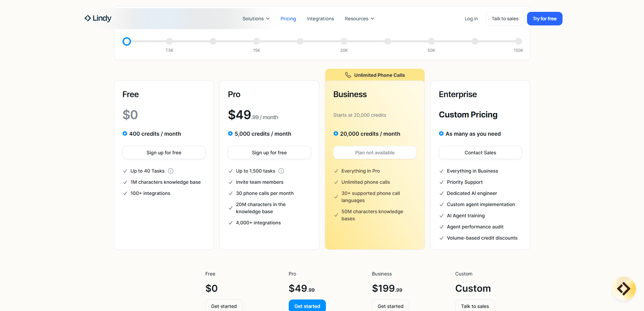Click credit icon beside 5,000 credits / month
644x311 pixels.
pyautogui.click(x=230, y=134)
